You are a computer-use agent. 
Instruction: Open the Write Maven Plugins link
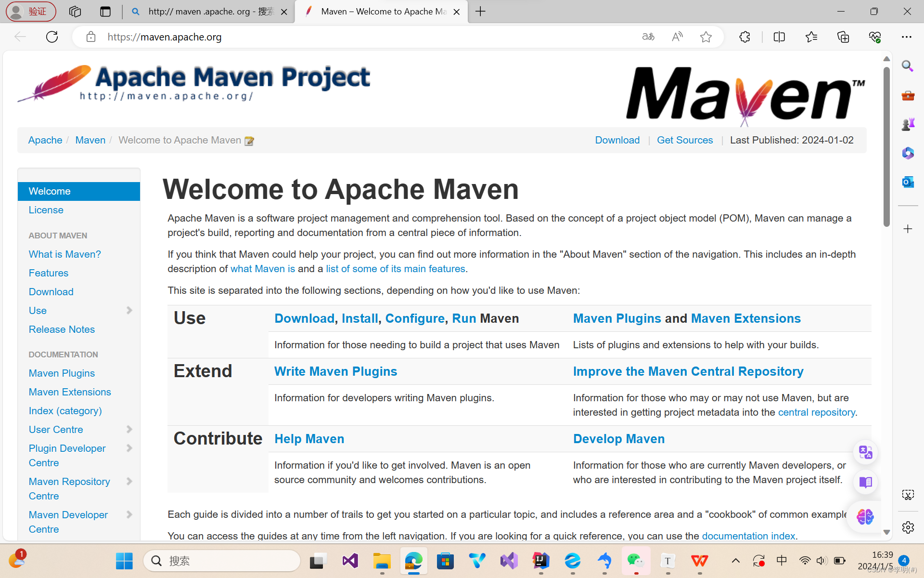coord(335,371)
